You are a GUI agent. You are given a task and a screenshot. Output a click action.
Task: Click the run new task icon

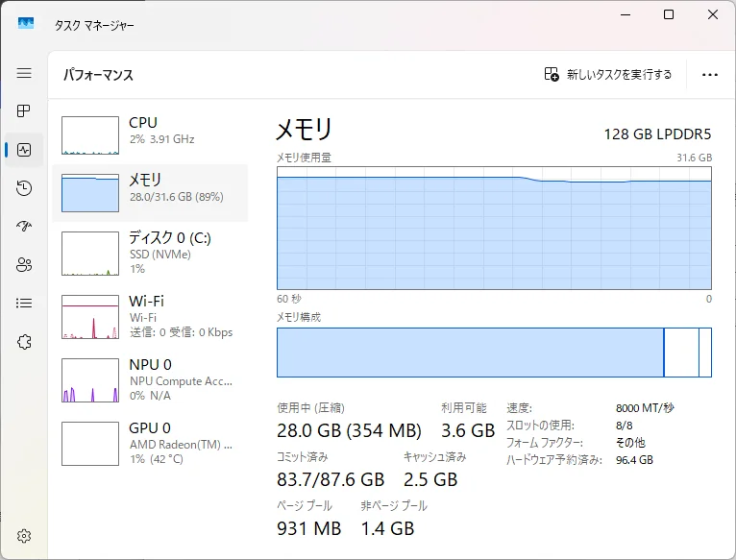pyautogui.click(x=552, y=75)
